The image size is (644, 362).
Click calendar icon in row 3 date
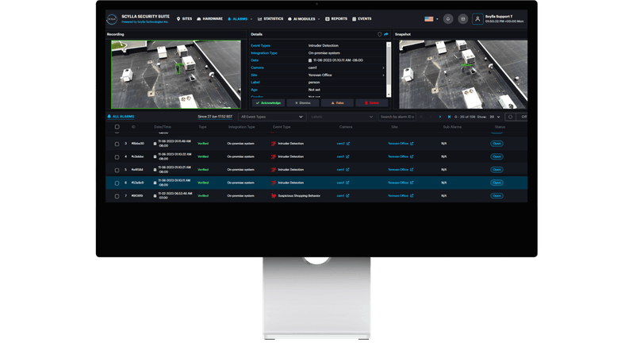pyautogui.click(x=155, y=144)
